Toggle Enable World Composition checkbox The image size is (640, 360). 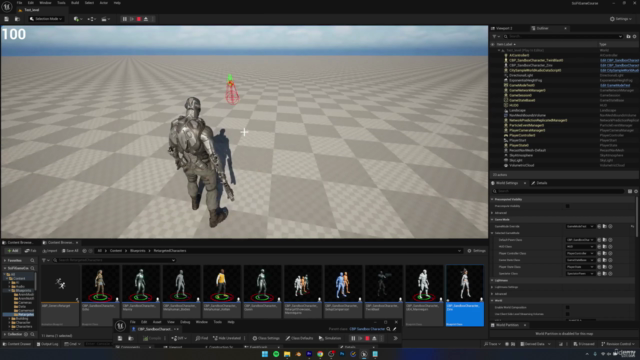click(567, 307)
